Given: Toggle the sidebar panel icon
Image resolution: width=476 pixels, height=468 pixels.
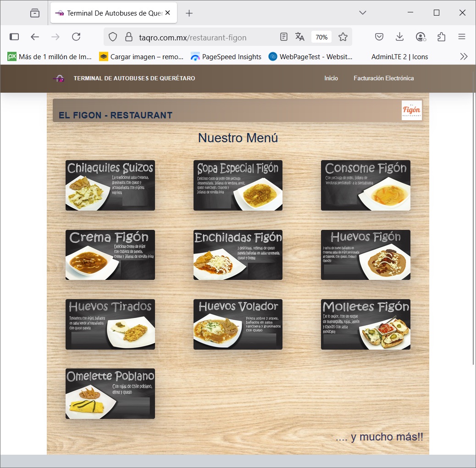Looking at the screenshot, I should (14, 37).
